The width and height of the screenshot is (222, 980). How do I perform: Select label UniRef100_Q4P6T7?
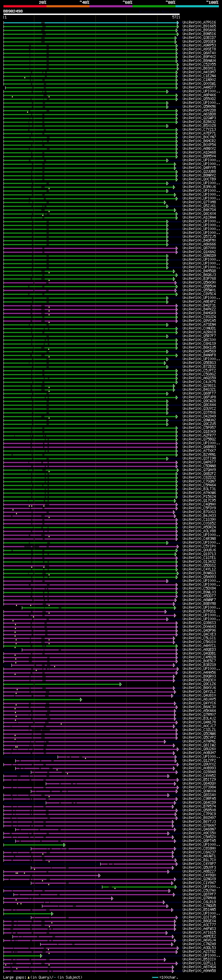coord(199,462)
